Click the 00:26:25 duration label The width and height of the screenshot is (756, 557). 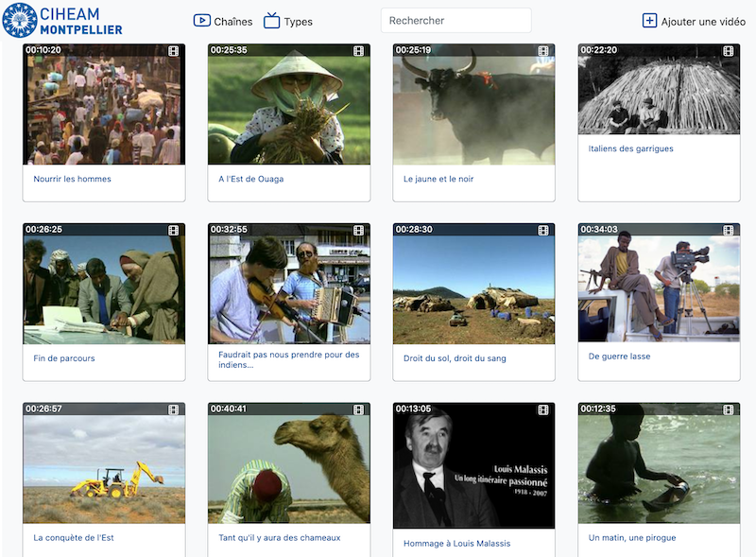click(x=43, y=229)
